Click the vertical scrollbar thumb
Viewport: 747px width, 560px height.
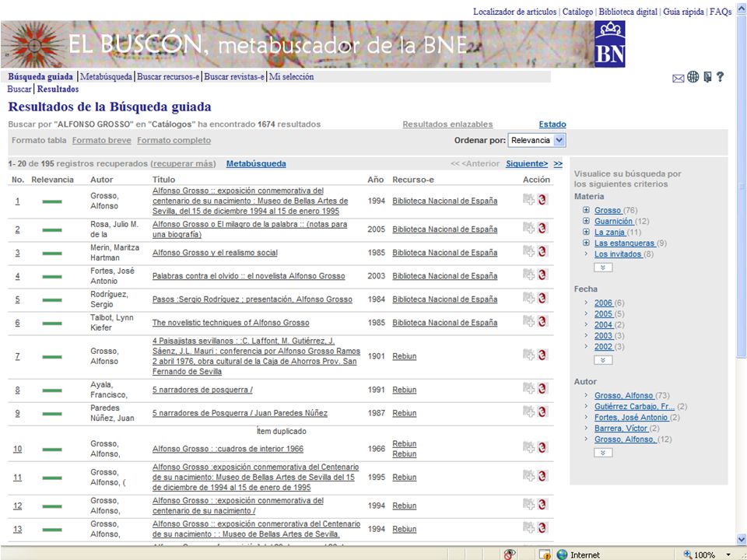[742, 186]
